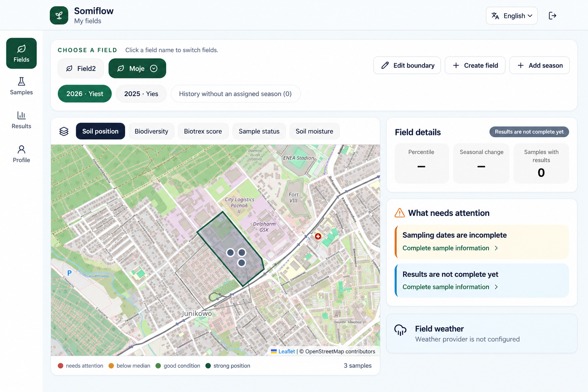The image size is (588, 392).
Task: Click the needs attention red legend dot
Action: point(60,366)
